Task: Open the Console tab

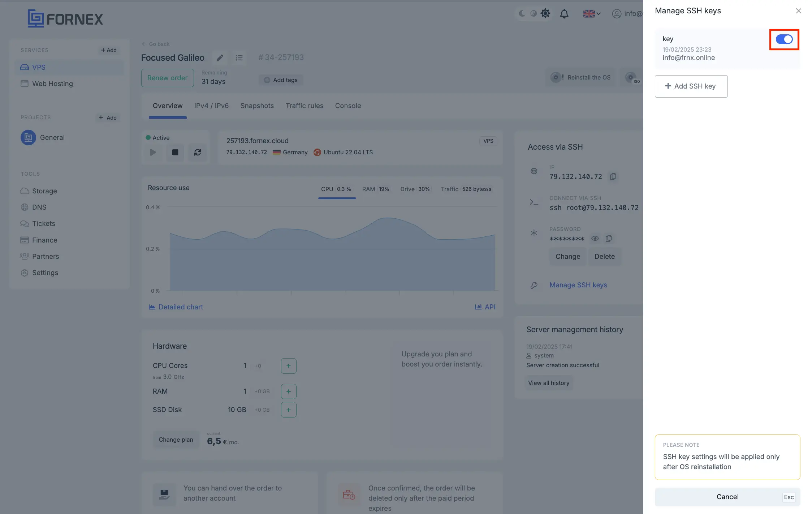Action: tap(348, 106)
